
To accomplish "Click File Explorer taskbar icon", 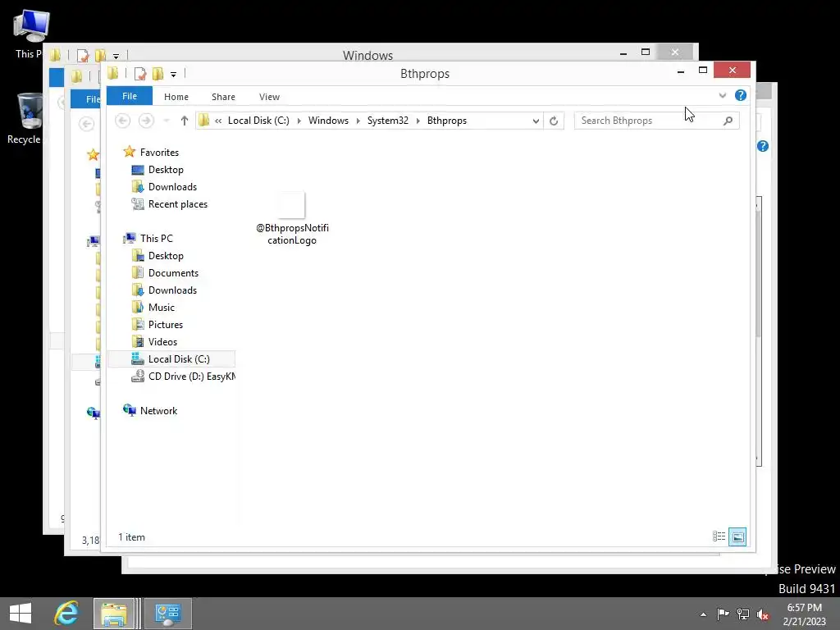I will tap(113, 614).
